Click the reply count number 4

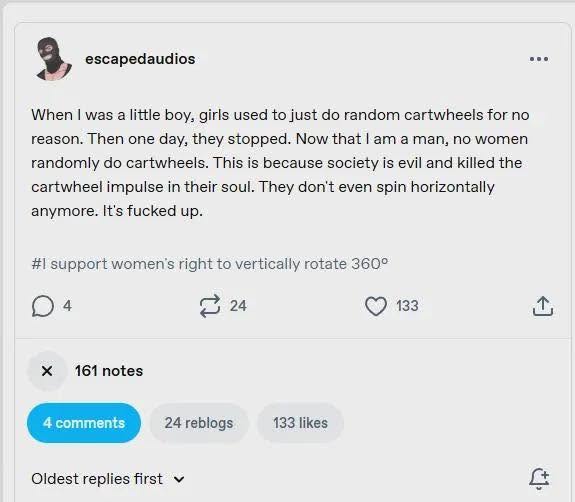(67, 306)
